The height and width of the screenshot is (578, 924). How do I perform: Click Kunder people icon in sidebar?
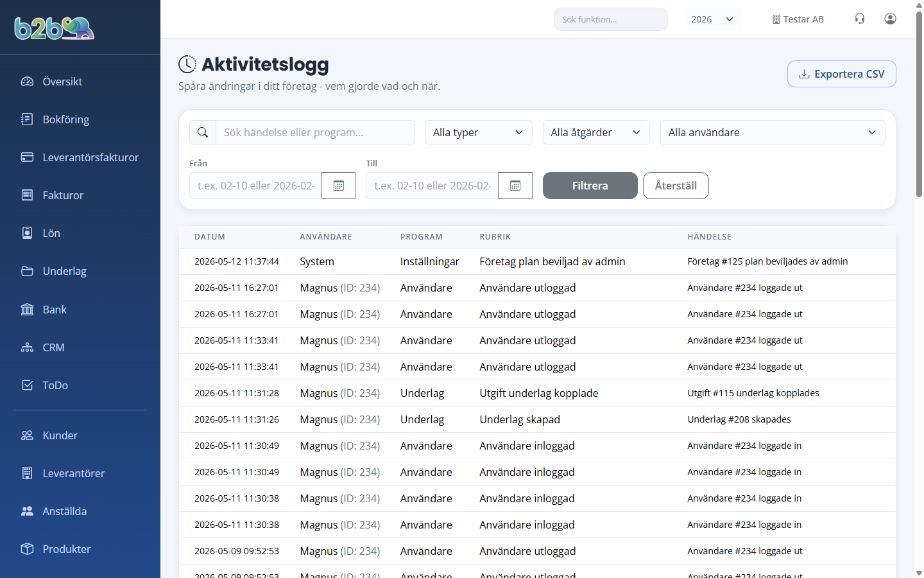27,435
